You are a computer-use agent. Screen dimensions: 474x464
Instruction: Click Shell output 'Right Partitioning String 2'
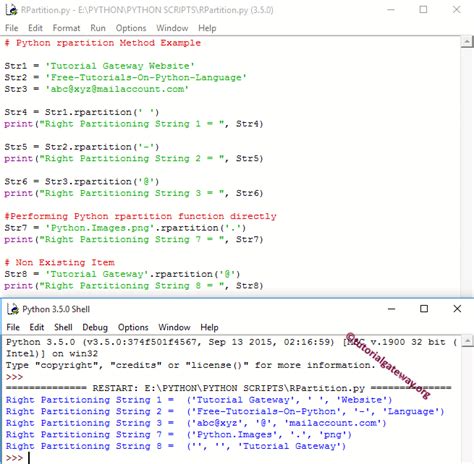[225, 411]
